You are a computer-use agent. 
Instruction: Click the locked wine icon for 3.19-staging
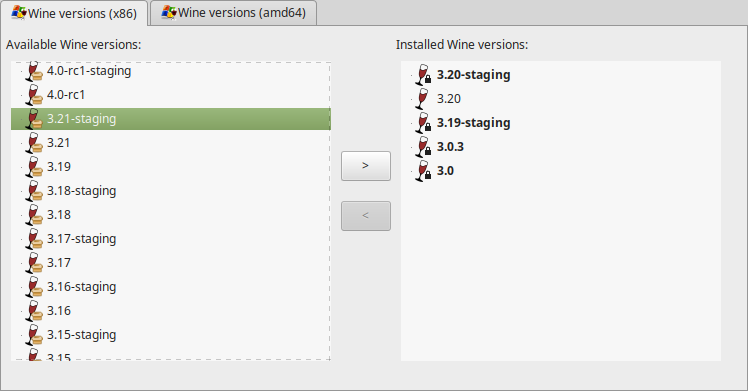(x=423, y=123)
